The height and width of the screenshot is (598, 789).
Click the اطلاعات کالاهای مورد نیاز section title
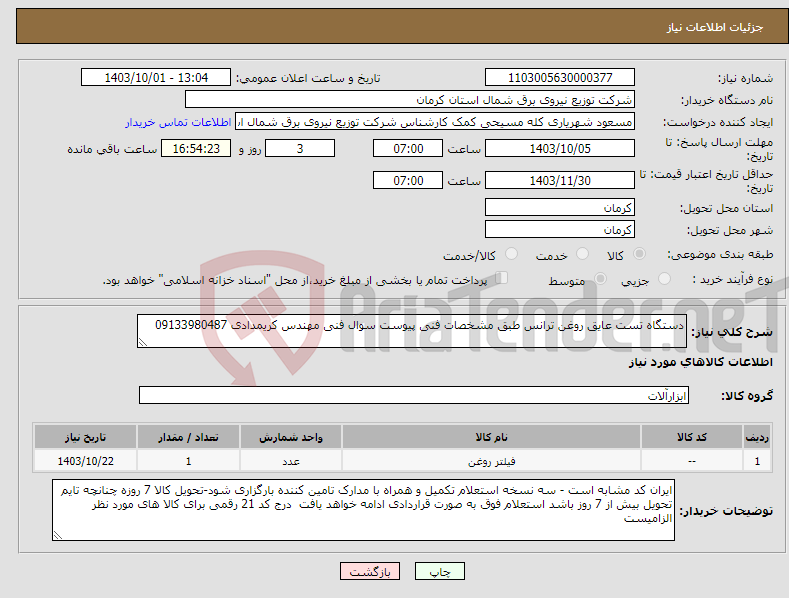tap(700, 362)
